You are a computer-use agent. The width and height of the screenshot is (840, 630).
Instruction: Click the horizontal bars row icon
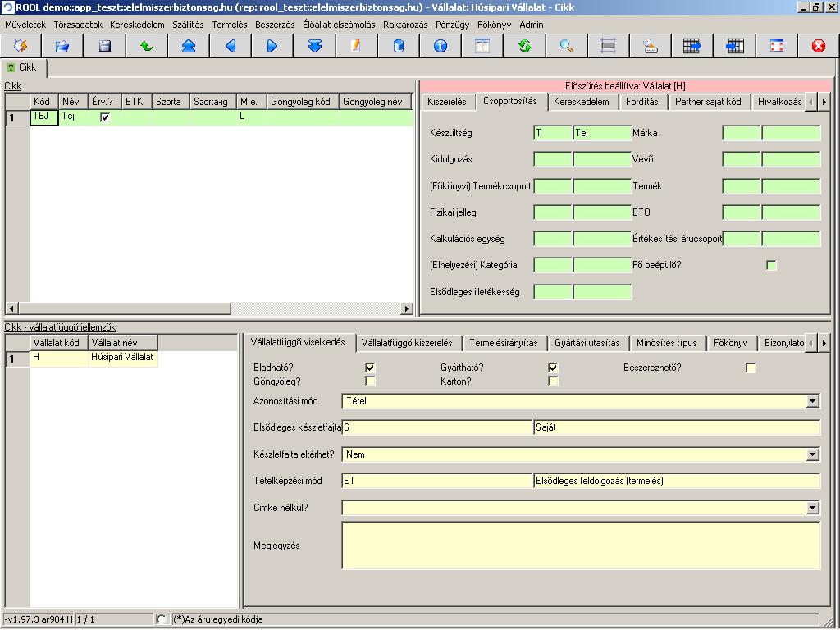tap(608, 46)
